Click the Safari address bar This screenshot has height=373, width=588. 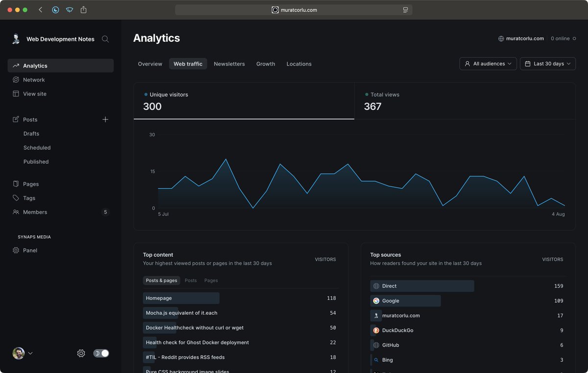[x=294, y=10]
